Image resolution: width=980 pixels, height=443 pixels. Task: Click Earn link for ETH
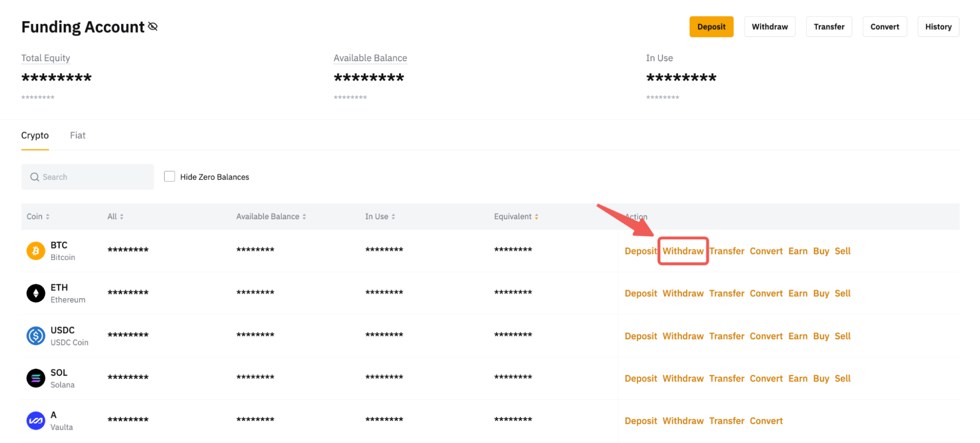pos(798,293)
